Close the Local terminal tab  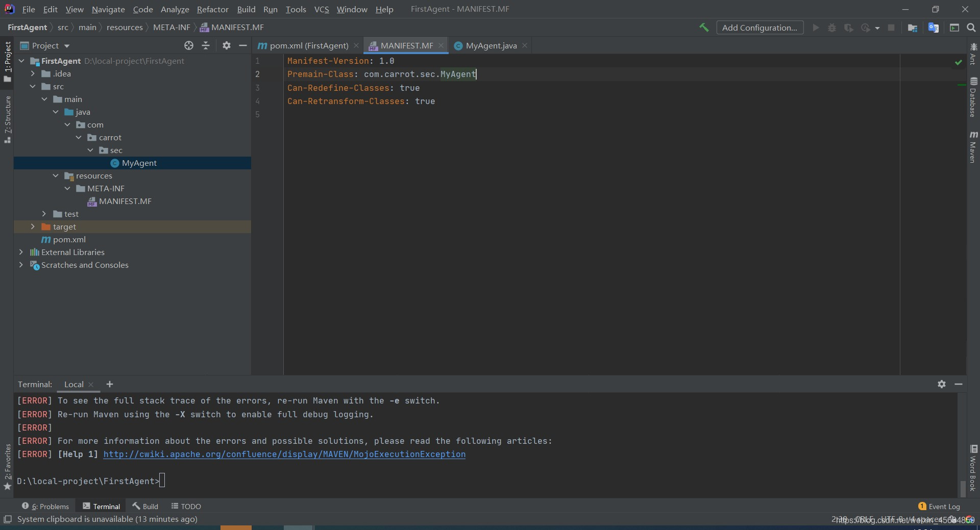click(x=91, y=385)
